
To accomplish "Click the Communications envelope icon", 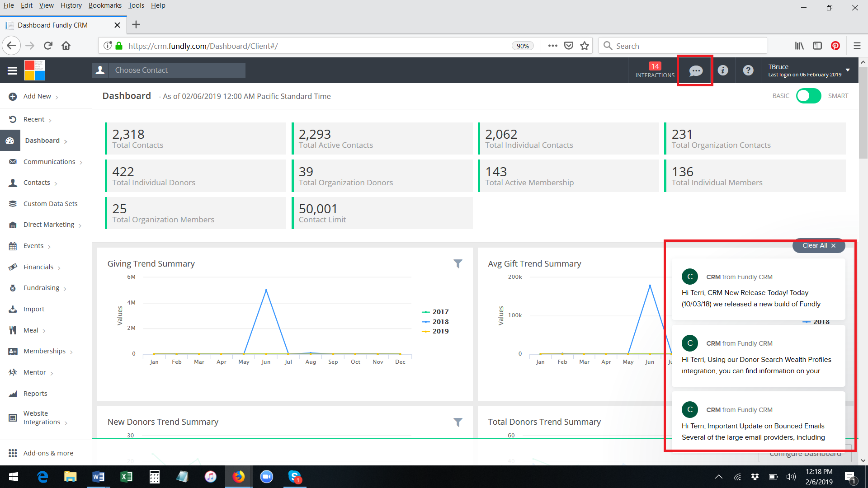I will click(13, 162).
